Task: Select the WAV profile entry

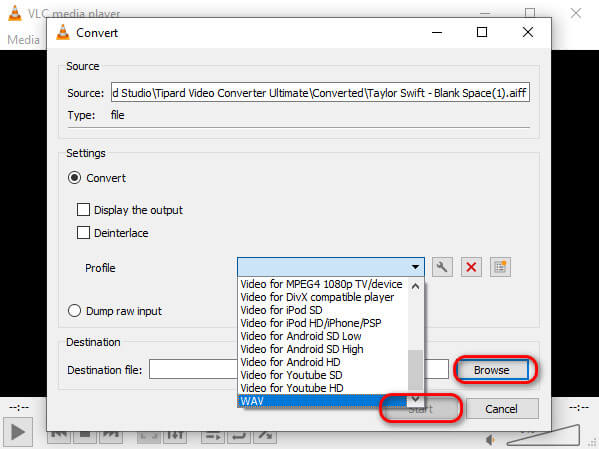Action: (323, 401)
